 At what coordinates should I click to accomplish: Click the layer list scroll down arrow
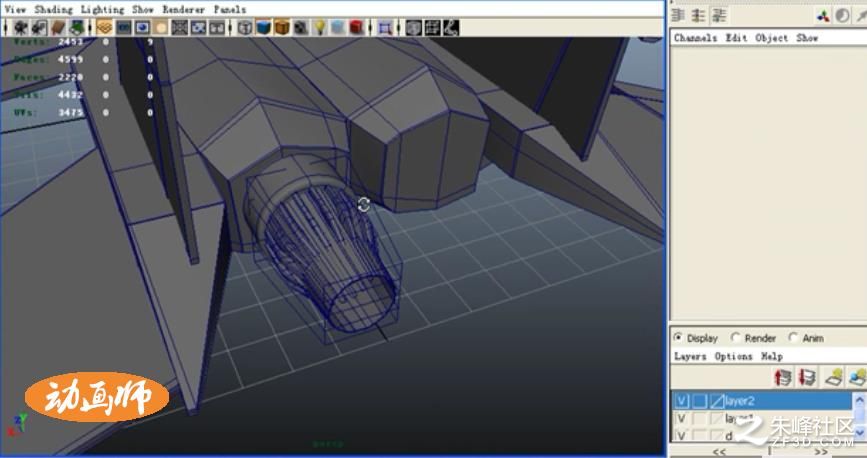click(x=860, y=431)
